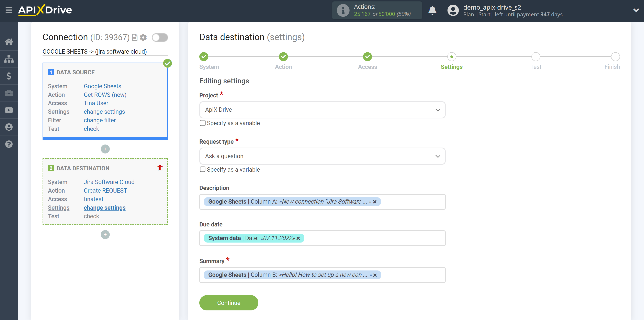Click the Continue button
644x320 pixels.
(229, 303)
